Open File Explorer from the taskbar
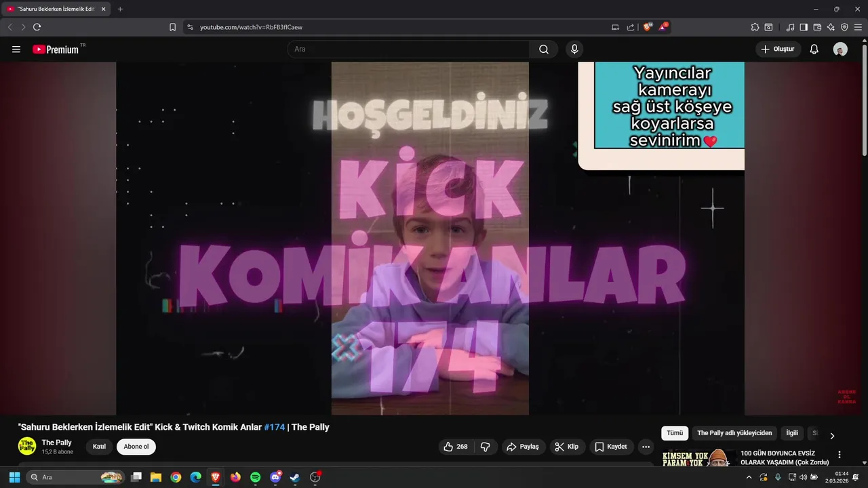This screenshot has width=868, height=488. pos(156,477)
